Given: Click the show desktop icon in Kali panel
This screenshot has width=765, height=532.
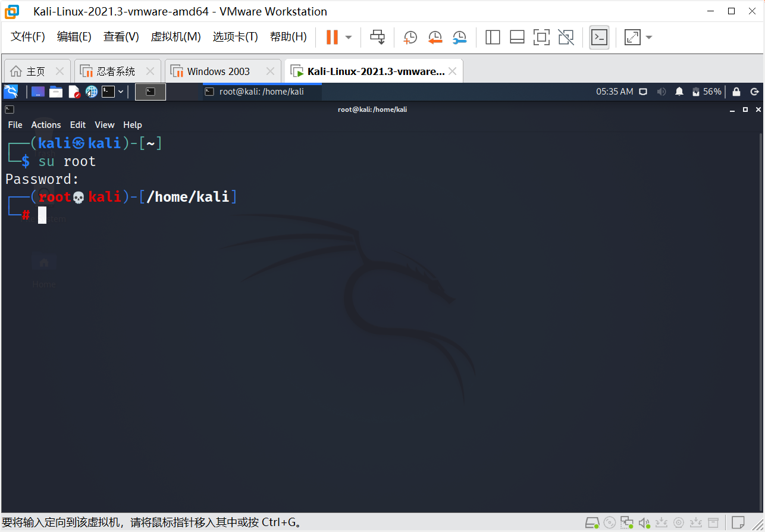Looking at the screenshot, I should tap(38, 92).
